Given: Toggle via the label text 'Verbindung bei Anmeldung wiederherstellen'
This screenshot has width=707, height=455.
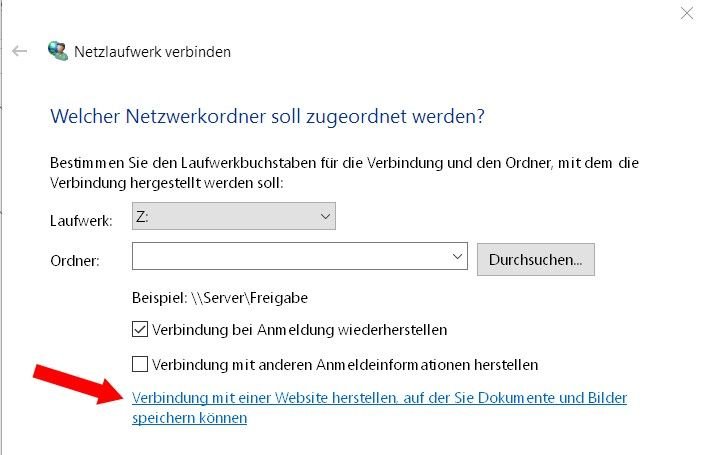Looking at the screenshot, I should [x=299, y=330].
